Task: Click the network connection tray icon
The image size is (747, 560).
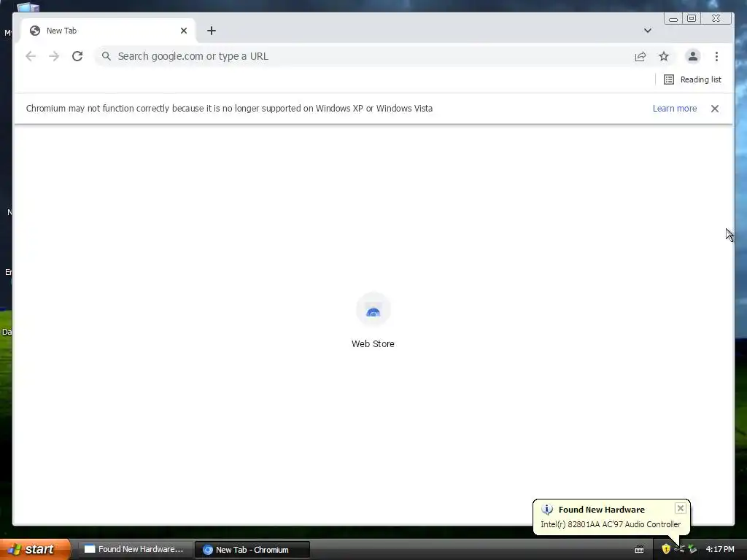Action: (679, 549)
